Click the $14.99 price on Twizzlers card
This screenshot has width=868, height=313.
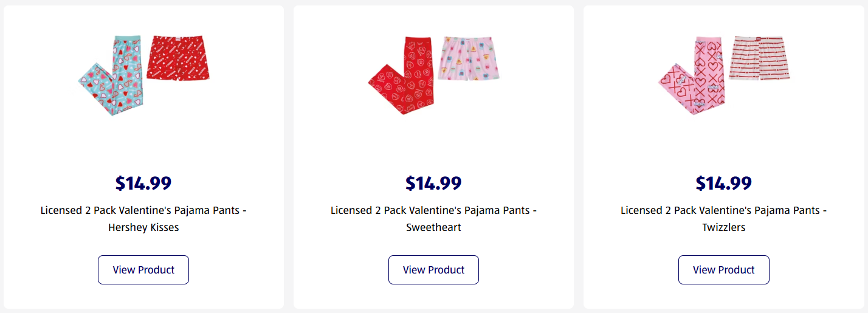[x=723, y=183]
